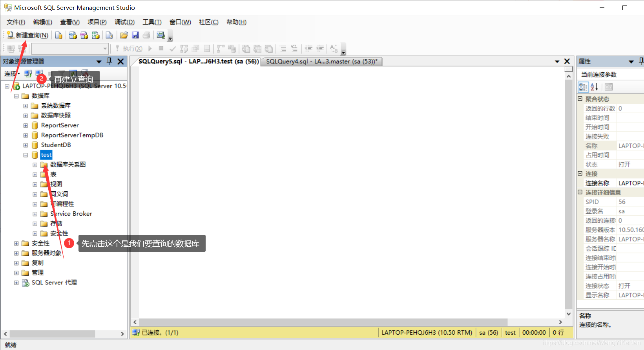Click the Analysis Services MDX query icon
Image resolution: width=644 pixels, height=350 pixels.
(x=73, y=35)
